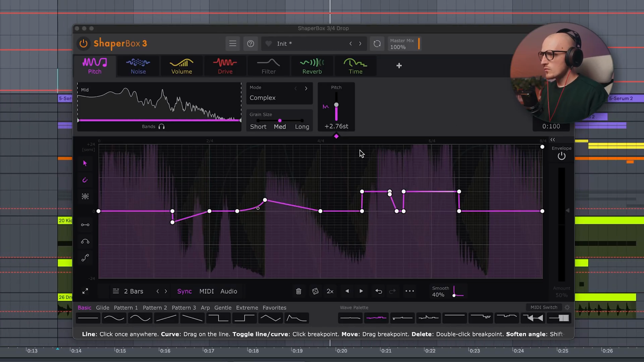The width and height of the screenshot is (644, 362).
Task: Select the Pattern 2 preset category
Action: pos(155,308)
